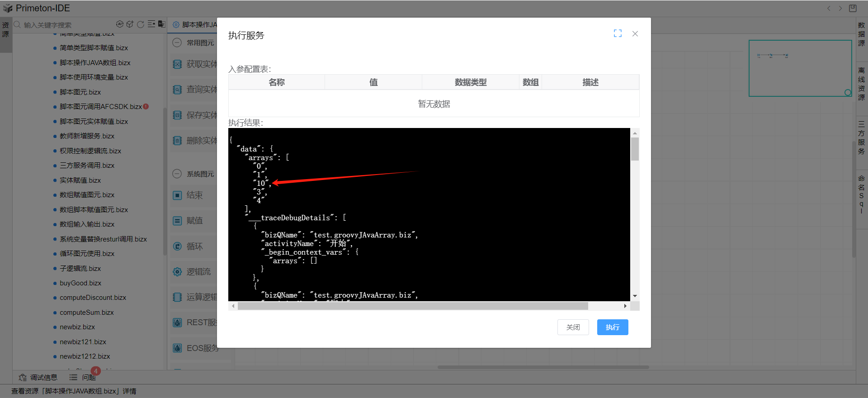Select the 循环 loop element icon
Viewport: 868px width, 398px height.
coord(178,246)
